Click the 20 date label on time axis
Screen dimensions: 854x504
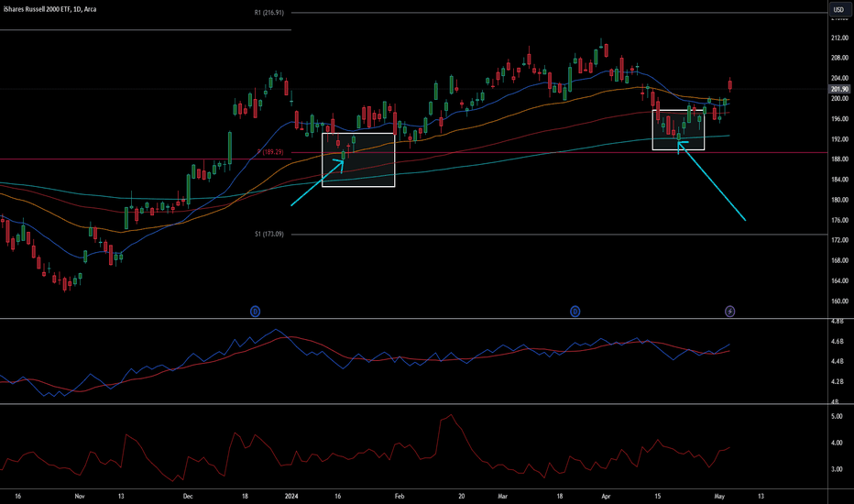[461, 497]
